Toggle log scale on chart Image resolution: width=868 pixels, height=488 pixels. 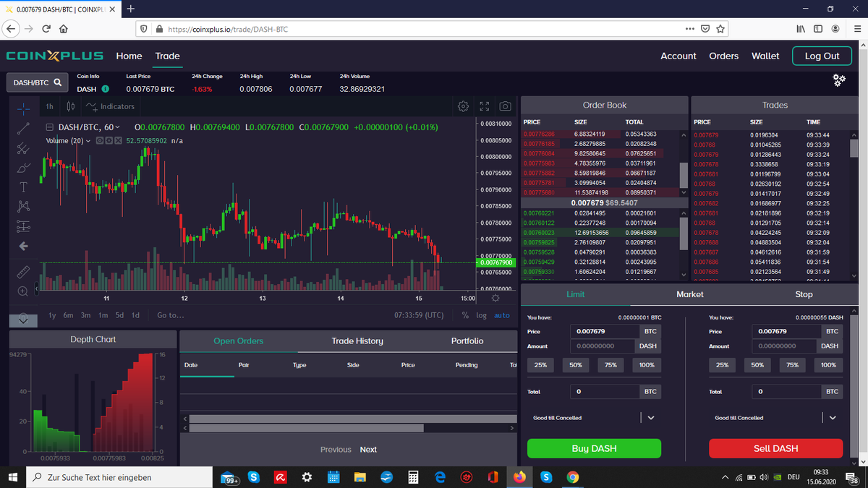point(482,315)
